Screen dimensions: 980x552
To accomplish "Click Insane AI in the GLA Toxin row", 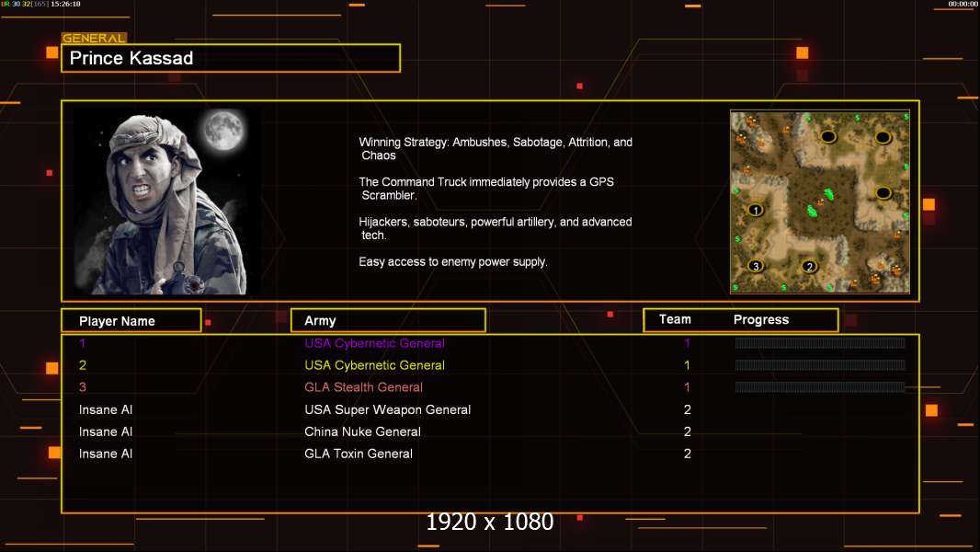I will coord(106,454).
